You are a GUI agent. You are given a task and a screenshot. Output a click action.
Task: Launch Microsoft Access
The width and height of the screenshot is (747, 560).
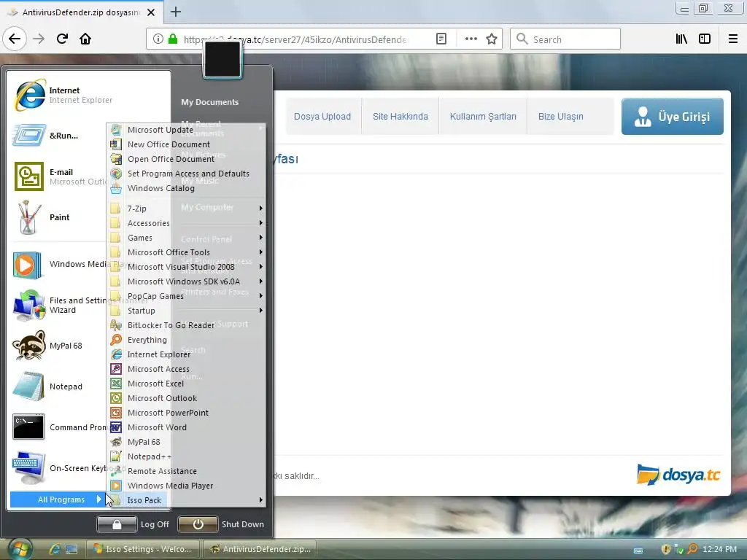coord(186,369)
